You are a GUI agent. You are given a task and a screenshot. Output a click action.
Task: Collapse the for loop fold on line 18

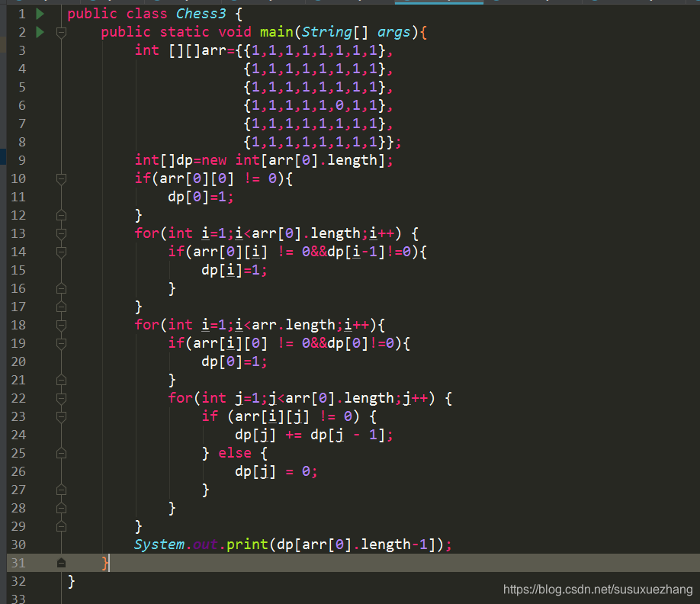pyautogui.click(x=62, y=326)
